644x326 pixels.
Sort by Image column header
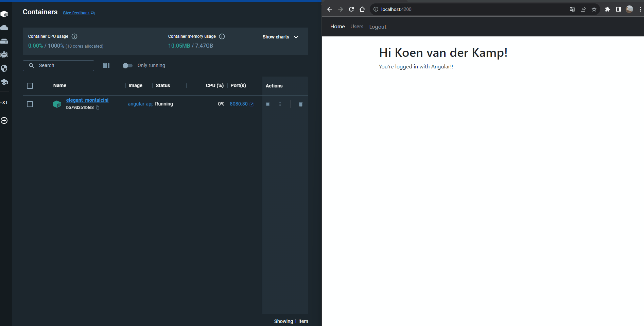[x=135, y=85]
